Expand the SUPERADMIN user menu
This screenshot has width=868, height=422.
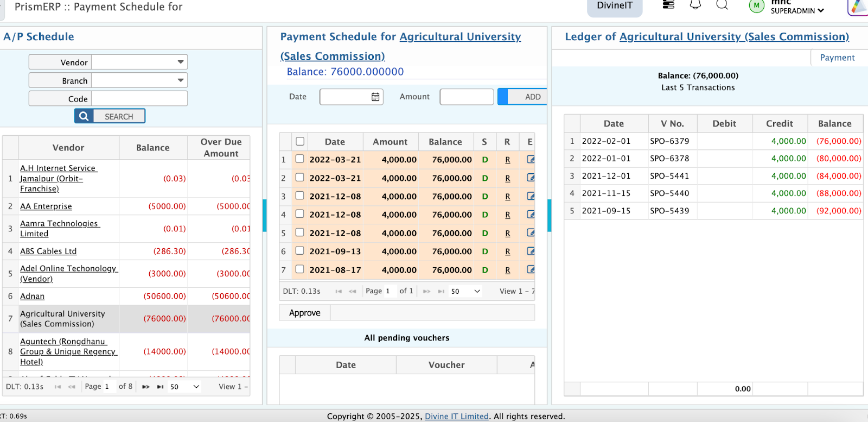click(x=797, y=10)
